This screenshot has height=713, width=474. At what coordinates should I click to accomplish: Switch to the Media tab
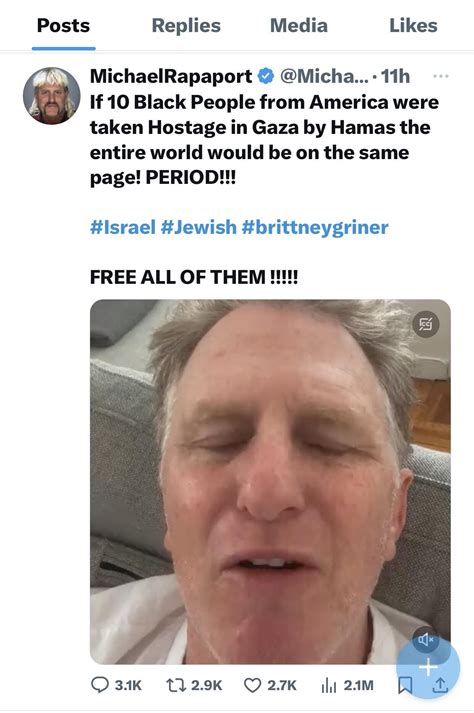tap(299, 25)
